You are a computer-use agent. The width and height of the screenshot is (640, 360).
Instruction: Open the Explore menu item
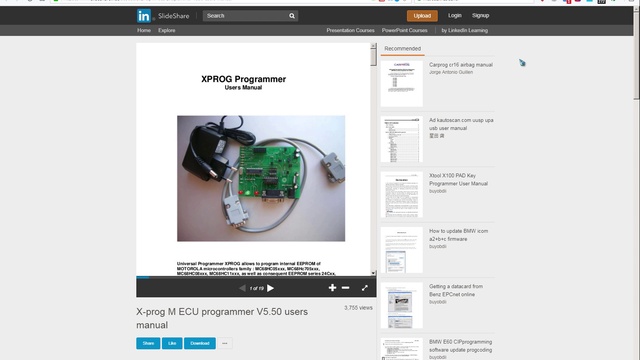(167, 30)
